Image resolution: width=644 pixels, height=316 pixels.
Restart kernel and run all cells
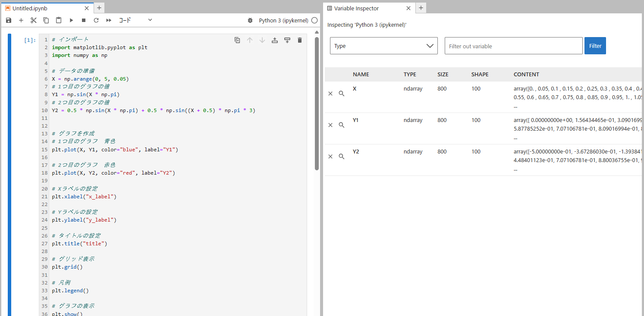click(109, 20)
